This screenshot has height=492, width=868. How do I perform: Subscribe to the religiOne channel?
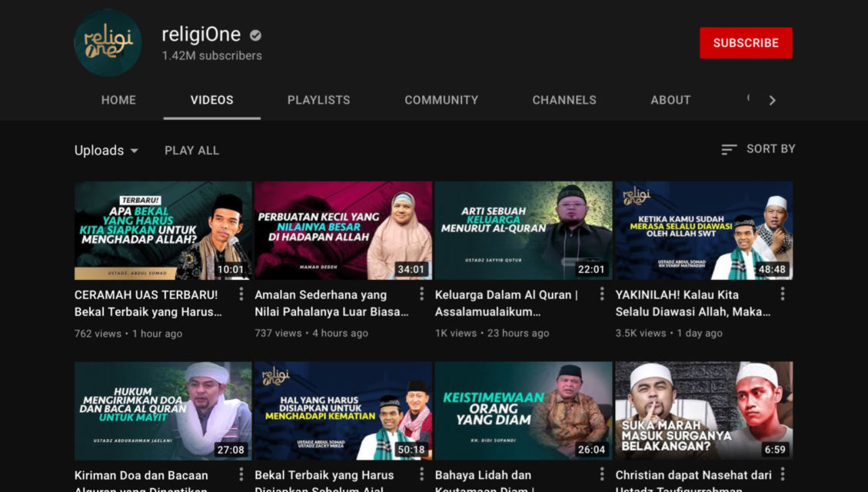[746, 42]
